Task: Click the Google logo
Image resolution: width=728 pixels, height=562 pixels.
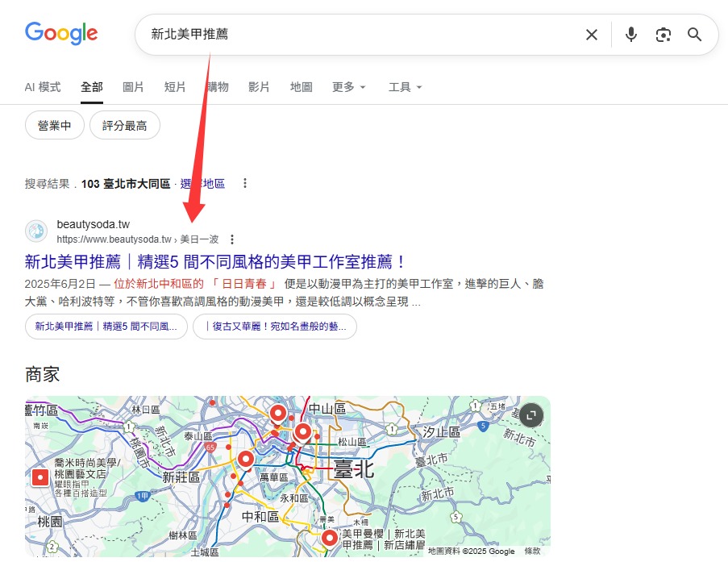Action: [61, 34]
